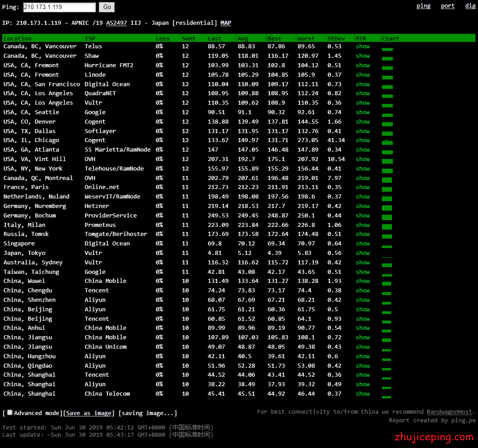
Task: Show MTR for Denver Cogent
Action: (x=363, y=122)
